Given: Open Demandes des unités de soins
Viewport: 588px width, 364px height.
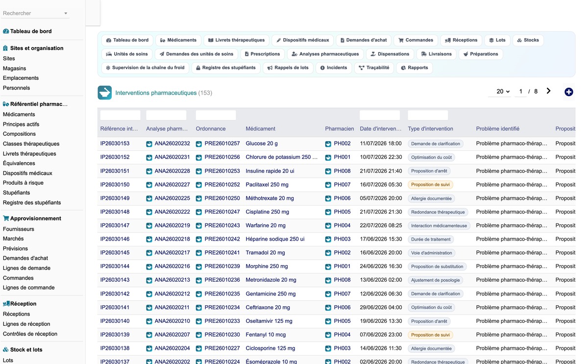Looking at the screenshot, I should (x=196, y=54).
